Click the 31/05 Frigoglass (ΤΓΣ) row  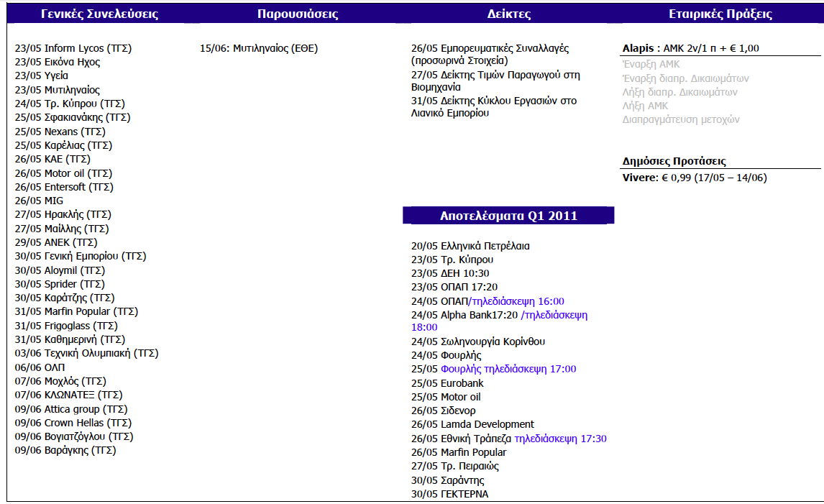(66, 326)
